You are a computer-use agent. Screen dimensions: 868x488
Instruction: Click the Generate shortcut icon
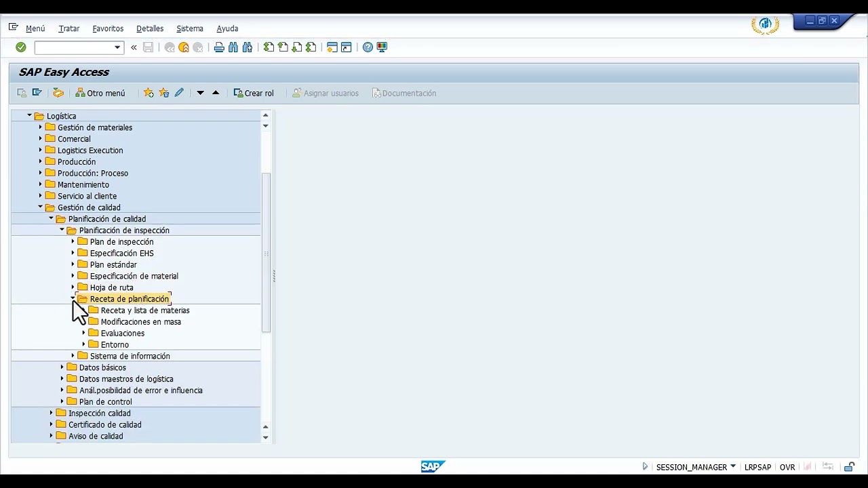tap(347, 47)
